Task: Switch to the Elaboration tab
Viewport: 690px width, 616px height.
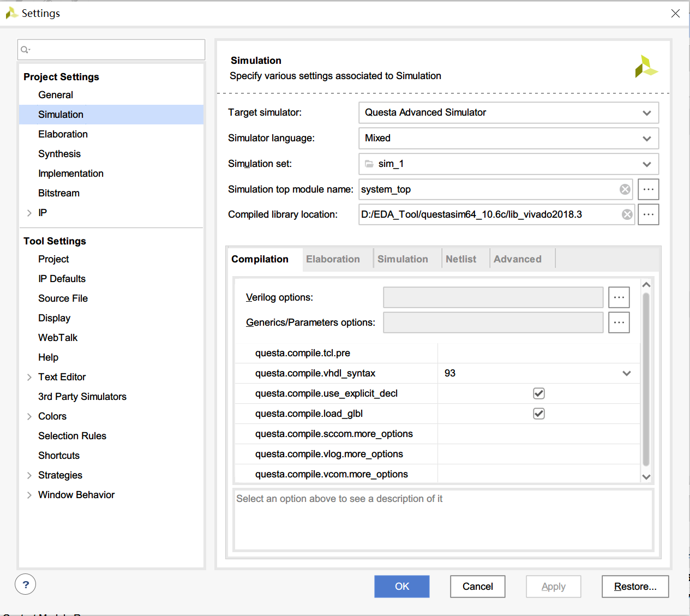Action: coord(333,259)
